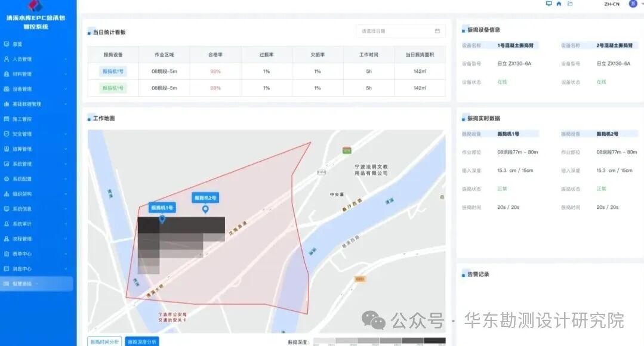This screenshot has height=346, width=644.
Task: Click the 系统配置 gear icon in sidebar
Action: click(x=6, y=179)
